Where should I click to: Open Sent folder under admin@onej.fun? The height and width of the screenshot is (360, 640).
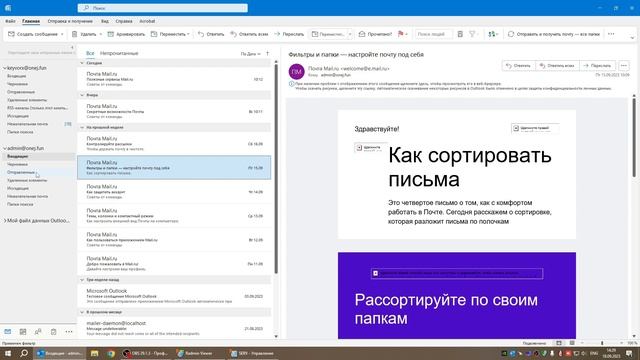[x=21, y=172]
